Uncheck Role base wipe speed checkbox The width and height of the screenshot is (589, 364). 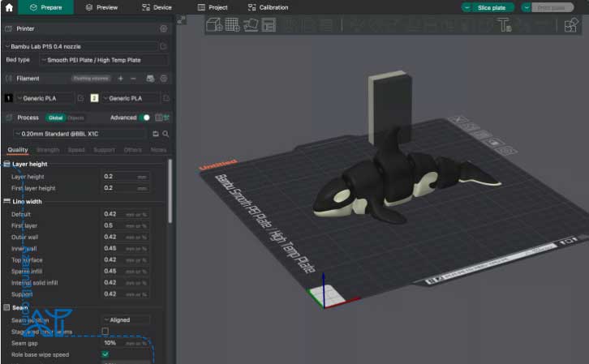point(105,354)
